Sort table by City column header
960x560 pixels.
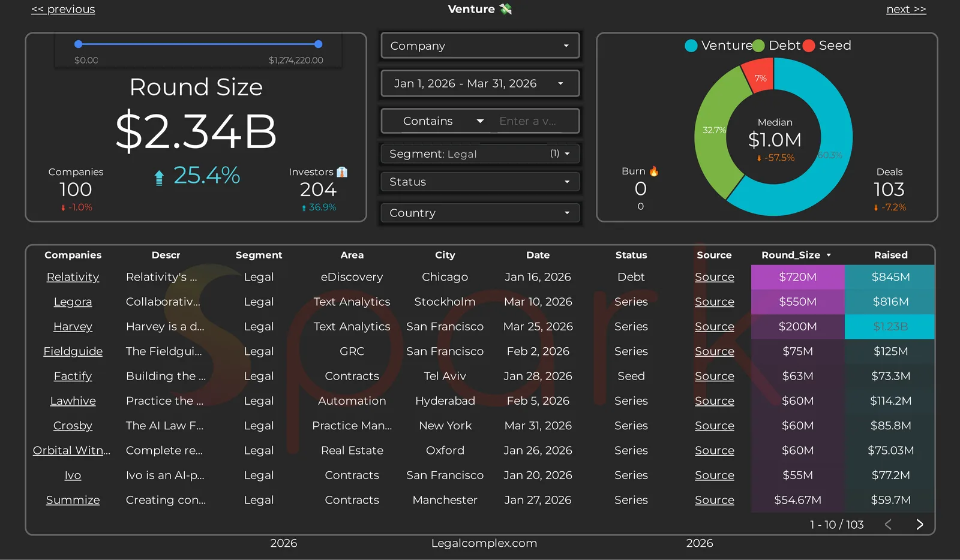[x=445, y=255]
